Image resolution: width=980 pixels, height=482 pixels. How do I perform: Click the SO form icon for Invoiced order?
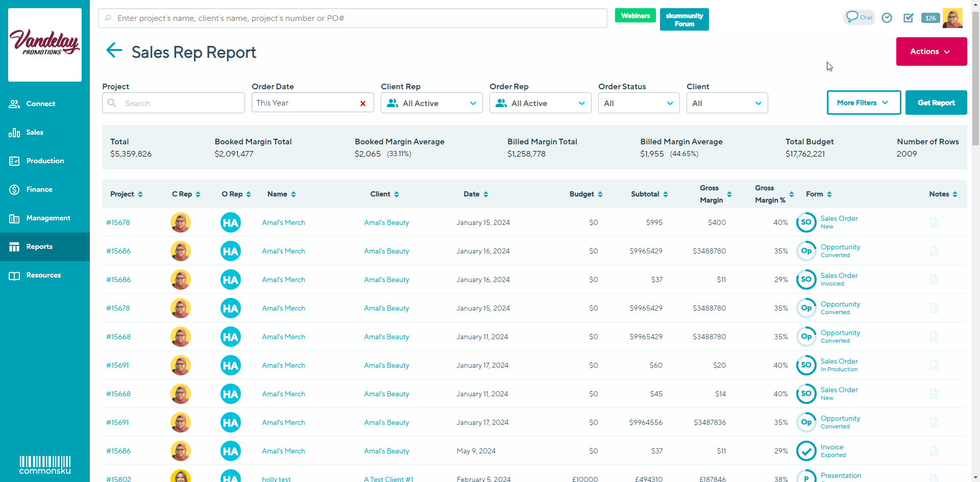tap(806, 280)
